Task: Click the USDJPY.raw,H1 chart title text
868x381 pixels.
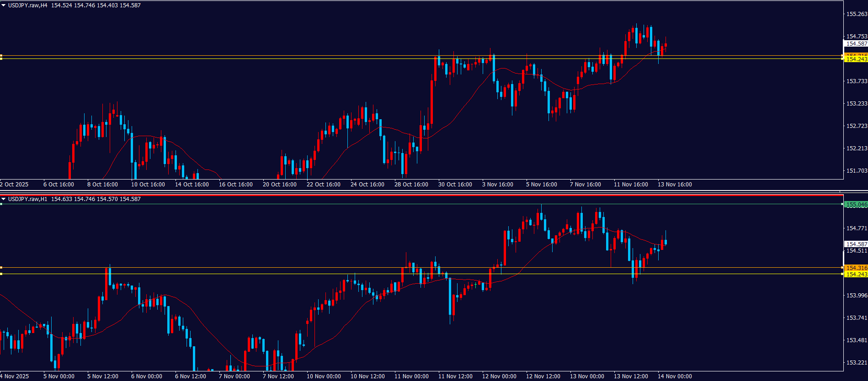Action: pyautogui.click(x=27, y=199)
